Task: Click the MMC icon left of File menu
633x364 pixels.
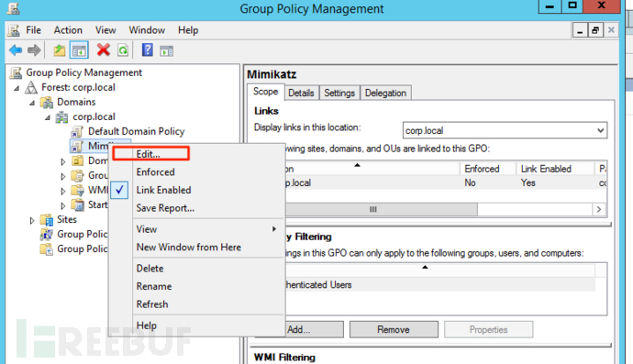Action: 14,30
